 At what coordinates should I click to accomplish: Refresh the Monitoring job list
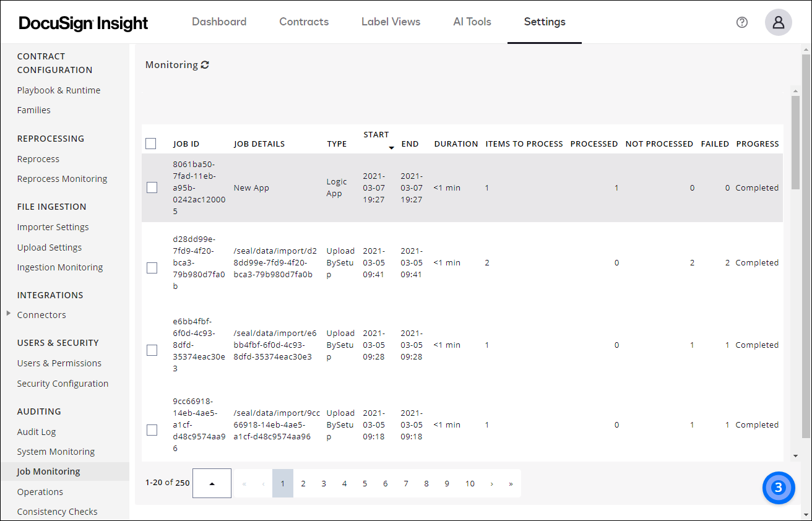click(x=206, y=64)
